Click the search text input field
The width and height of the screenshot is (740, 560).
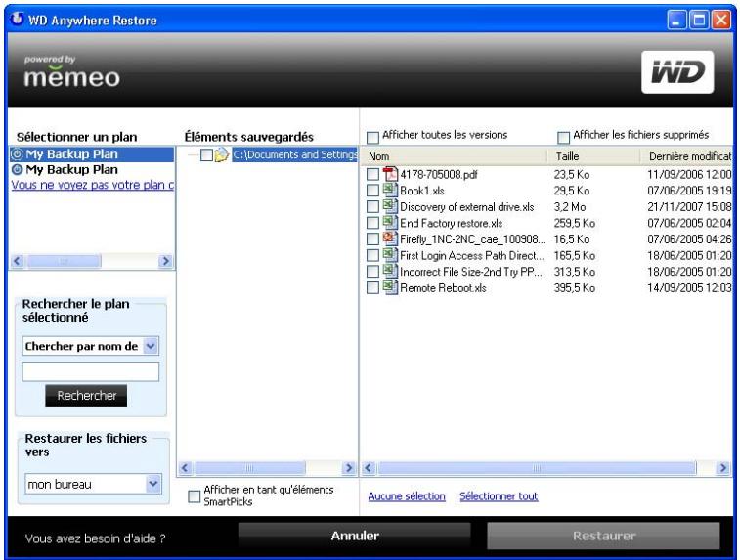point(91,371)
